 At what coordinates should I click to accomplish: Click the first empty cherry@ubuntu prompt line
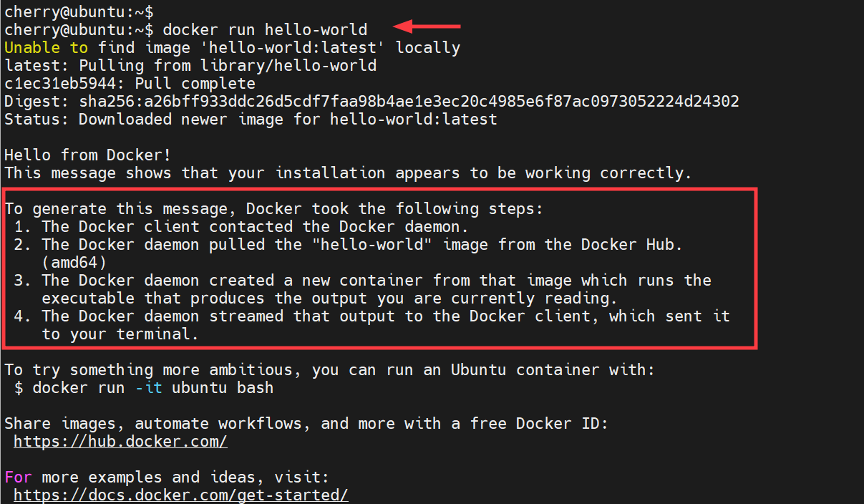[x=78, y=11]
